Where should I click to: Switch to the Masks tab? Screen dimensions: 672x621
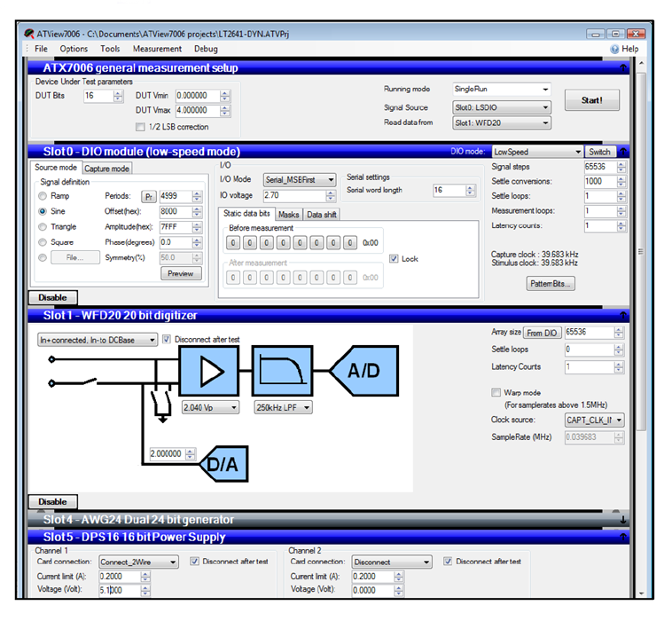[288, 215]
